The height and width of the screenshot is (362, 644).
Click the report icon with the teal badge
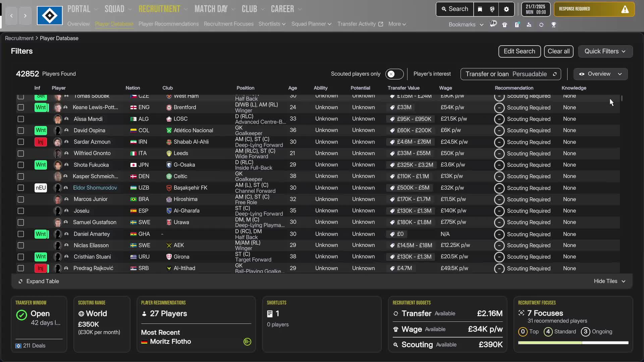[517, 25]
